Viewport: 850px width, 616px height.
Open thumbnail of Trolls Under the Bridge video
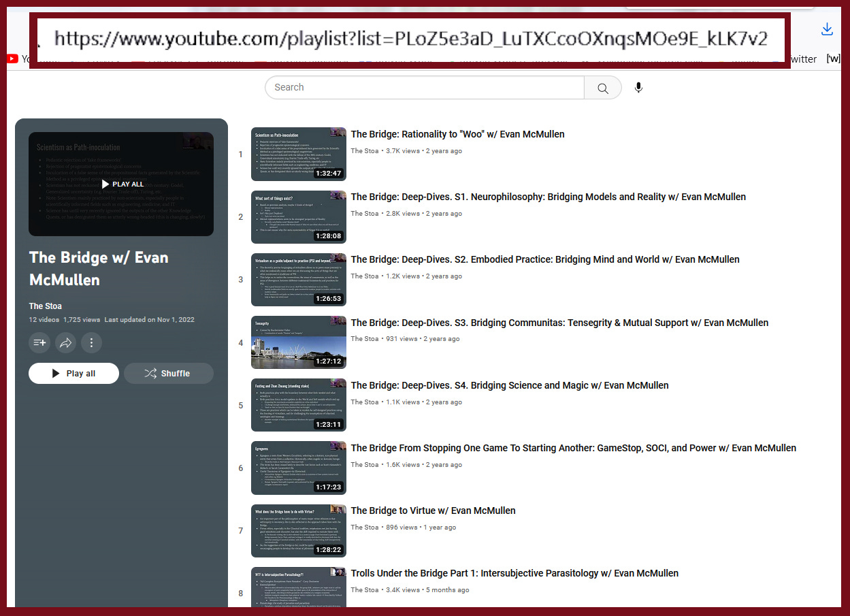click(x=299, y=588)
